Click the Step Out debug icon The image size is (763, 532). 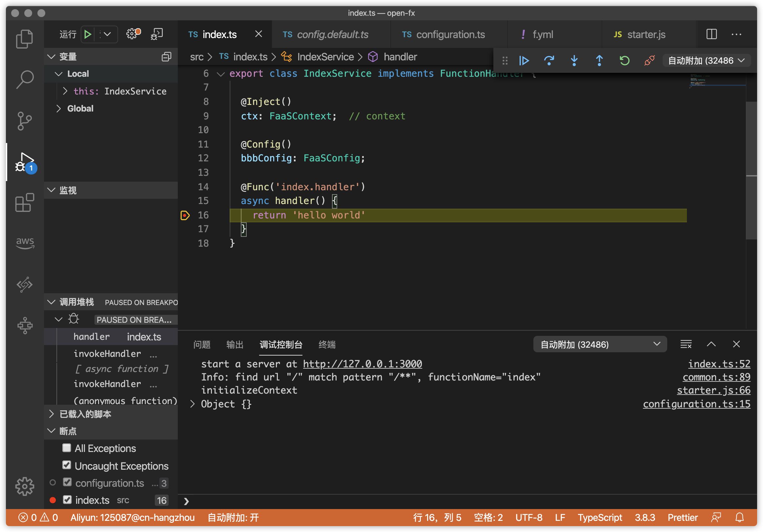point(599,60)
